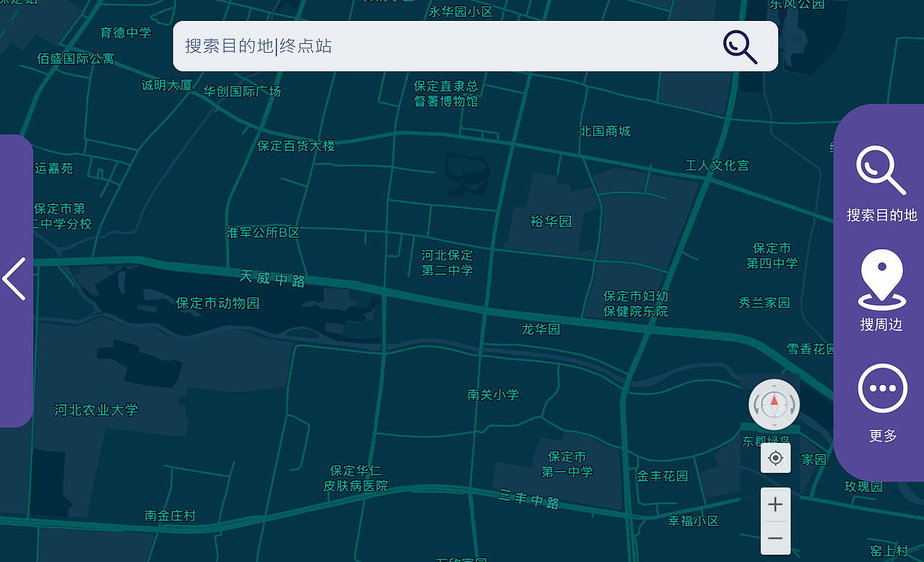Collapse the left panel with the chevron arrow
The image size is (924, 562).
[14, 278]
